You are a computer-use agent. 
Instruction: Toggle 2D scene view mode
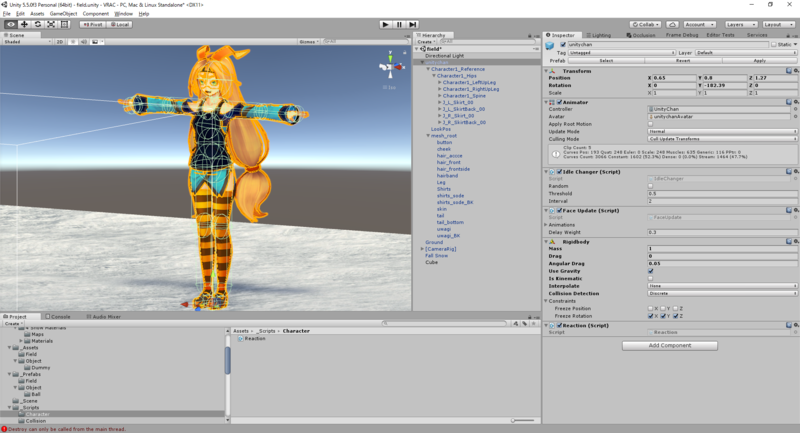point(60,42)
